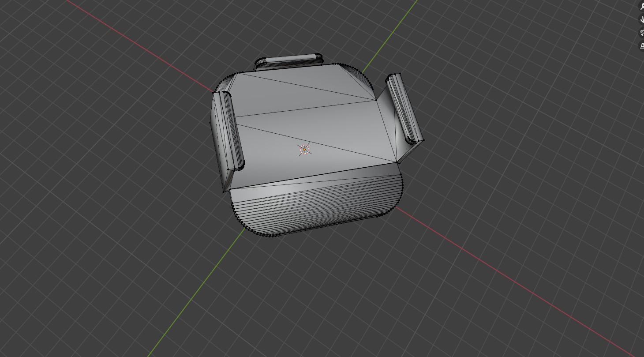
Task: Select the left side handle of the mesh
Action: click(228, 132)
